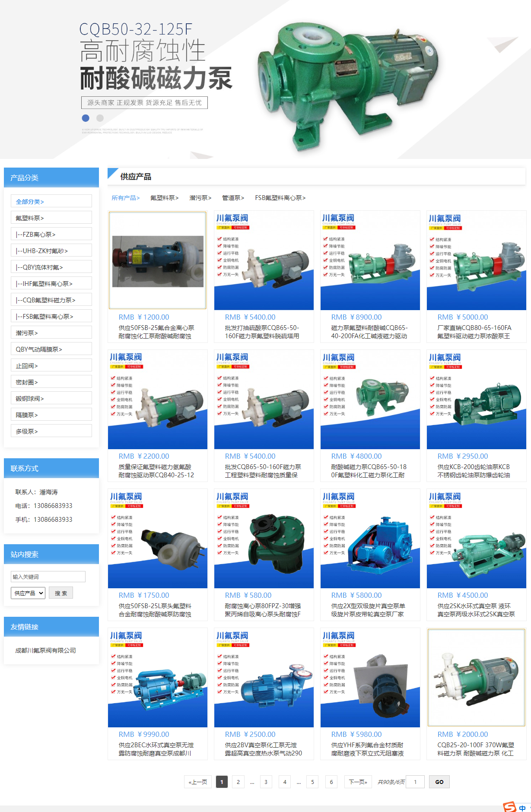
Task: Click the GO page jump button
Action: point(439,782)
